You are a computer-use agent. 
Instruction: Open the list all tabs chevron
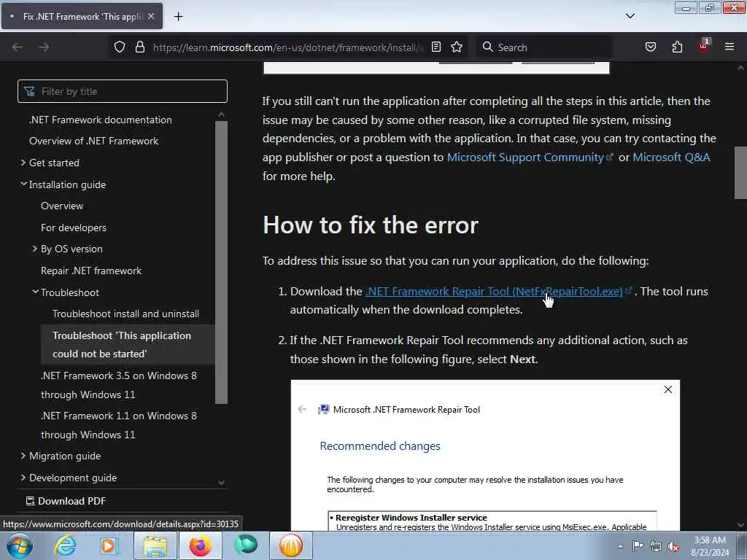point(630,16)
